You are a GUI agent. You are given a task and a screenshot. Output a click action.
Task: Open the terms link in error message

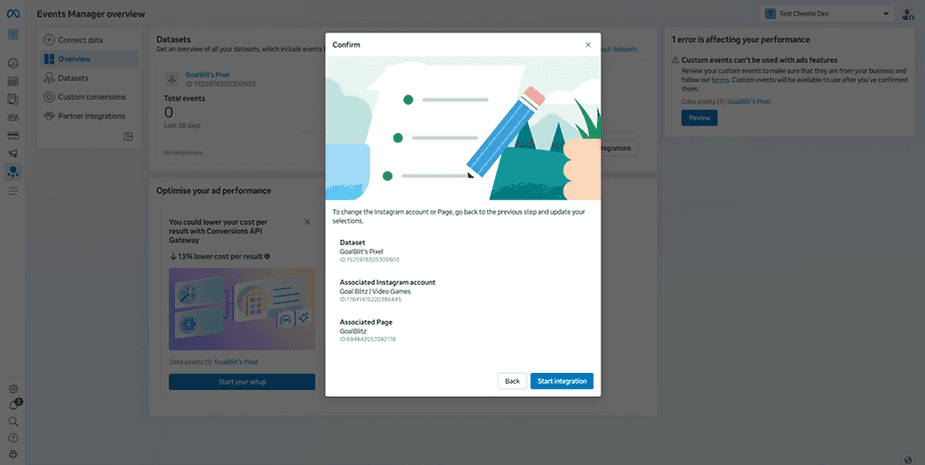720,80
